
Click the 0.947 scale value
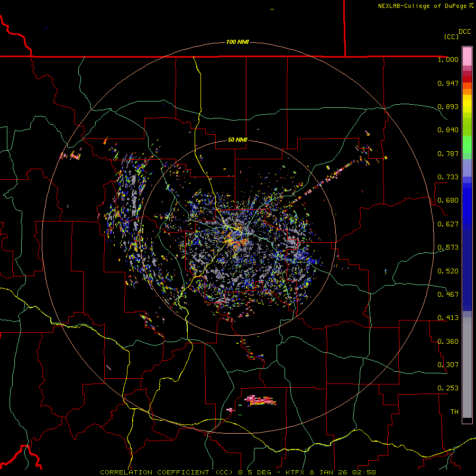448,83
